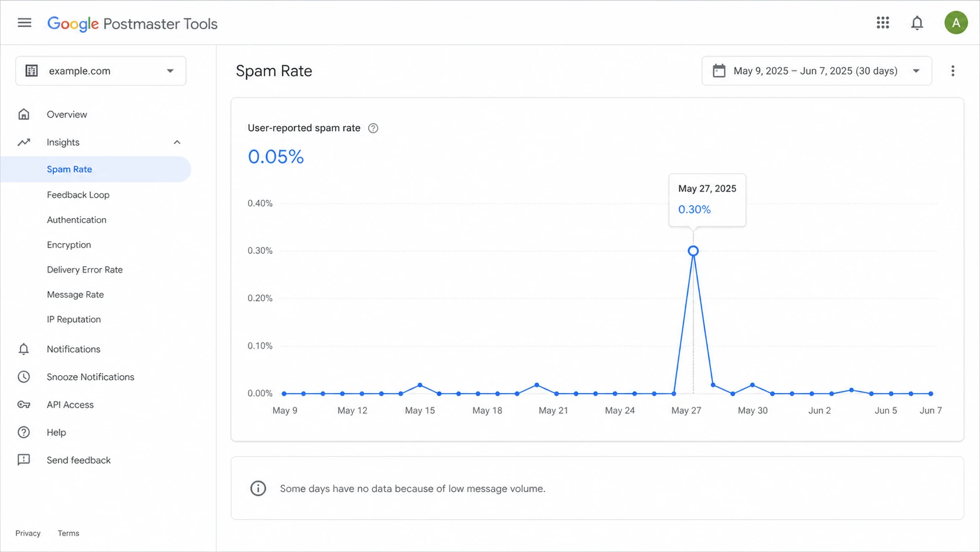Open the account avatar A
This screenshot has width=980, height=552.
tap(955, 23)
